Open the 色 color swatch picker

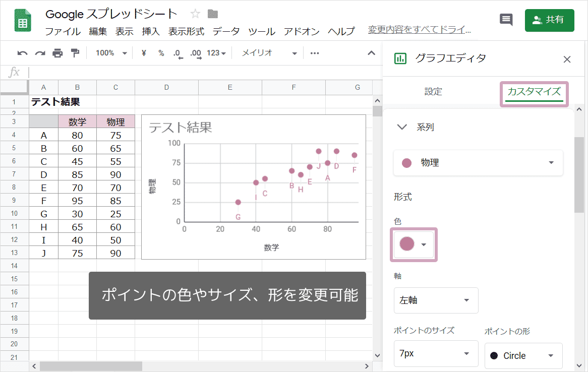[414, 244]
